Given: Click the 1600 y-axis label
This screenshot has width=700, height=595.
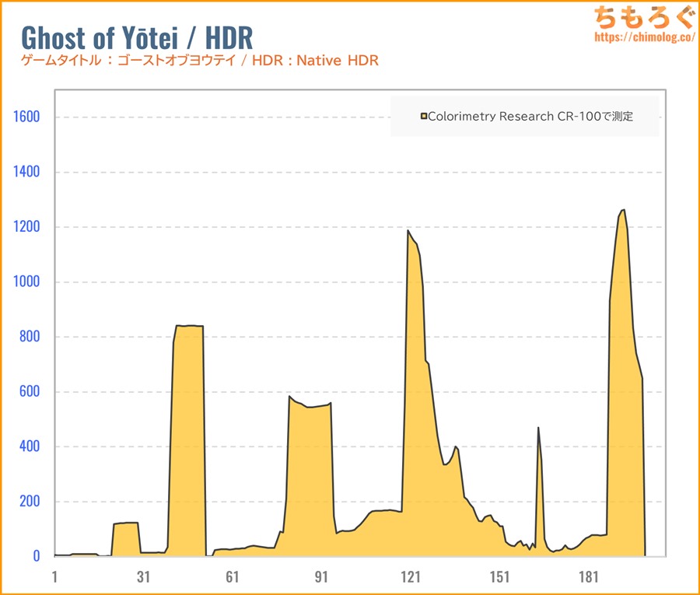Looking at the screenshot, I should click(x=24, y=117).
